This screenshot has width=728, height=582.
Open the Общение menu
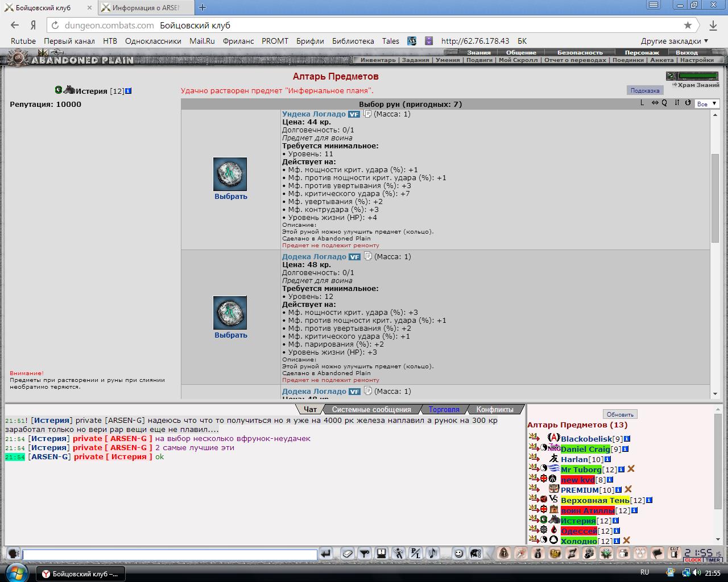[x=521, y=52]
